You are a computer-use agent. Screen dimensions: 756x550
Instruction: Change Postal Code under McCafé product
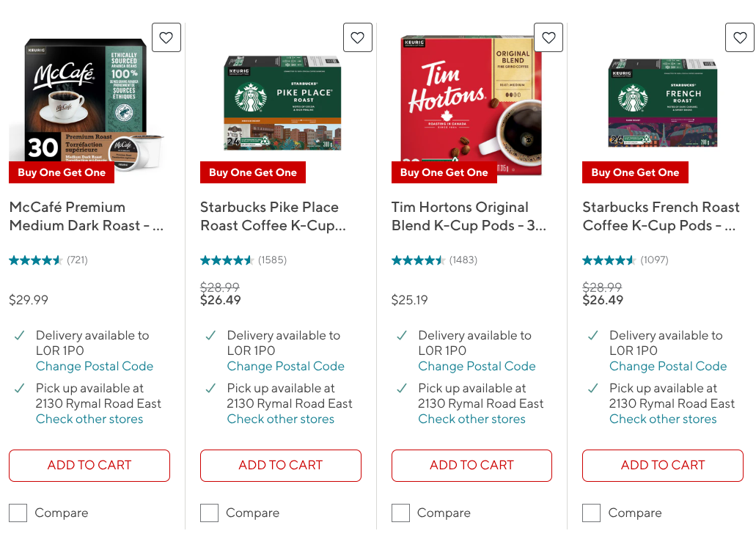[95, 367]
